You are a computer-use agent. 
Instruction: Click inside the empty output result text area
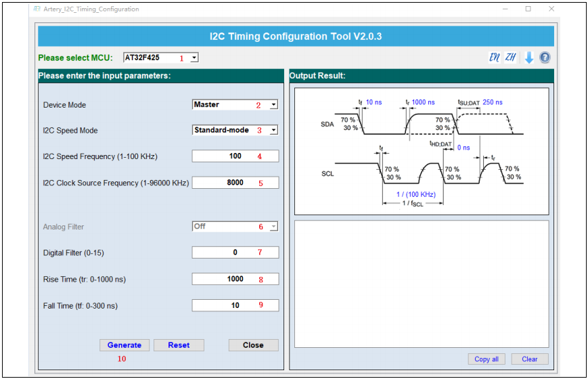[x=421, y=284]
